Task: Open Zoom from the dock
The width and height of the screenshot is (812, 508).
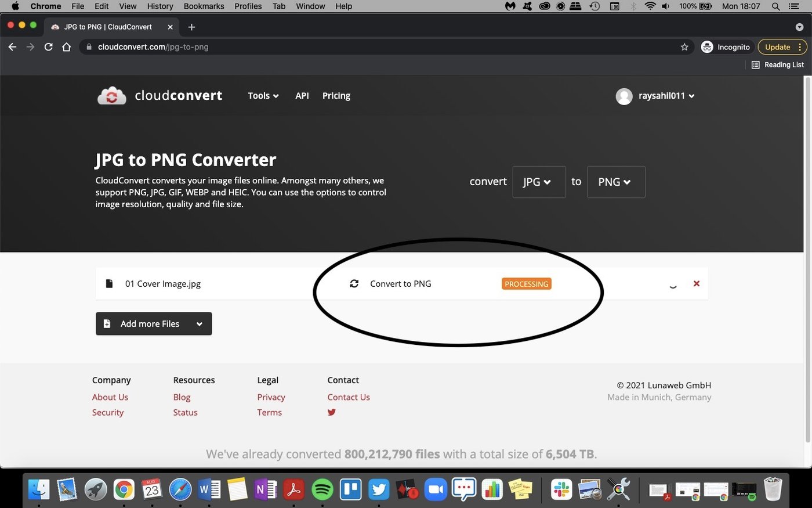Action: tap(436, 489)
